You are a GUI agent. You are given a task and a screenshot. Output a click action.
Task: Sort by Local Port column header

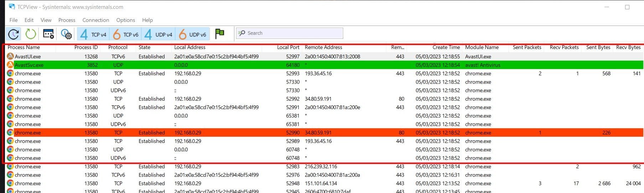pyautogui.click(x=288, y=47)
